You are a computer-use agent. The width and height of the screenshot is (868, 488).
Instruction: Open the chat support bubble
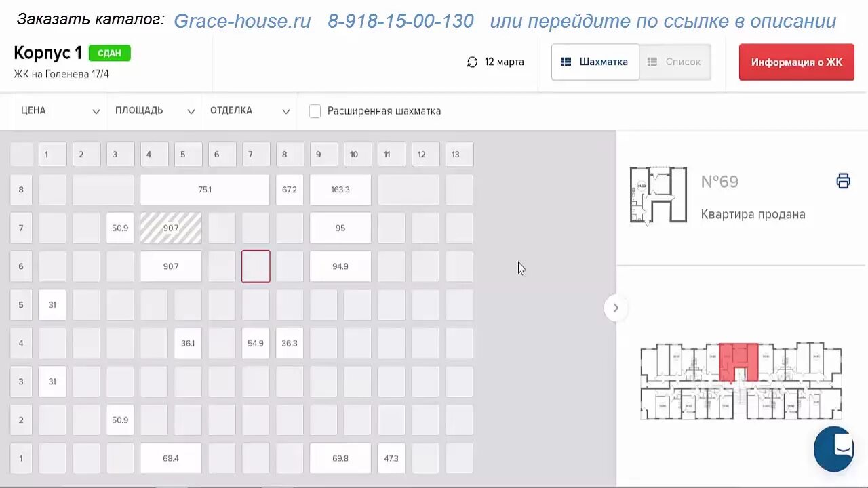point(835,448)
